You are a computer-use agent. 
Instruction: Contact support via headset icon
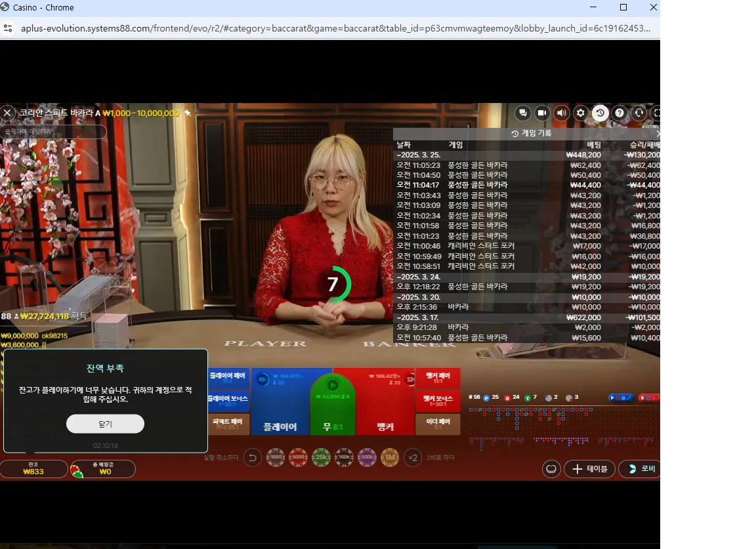[639, 113]
